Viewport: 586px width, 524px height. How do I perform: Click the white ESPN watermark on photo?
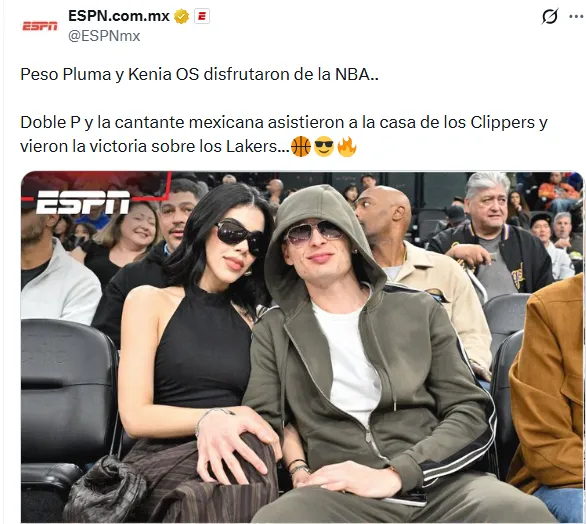[83, 202]
